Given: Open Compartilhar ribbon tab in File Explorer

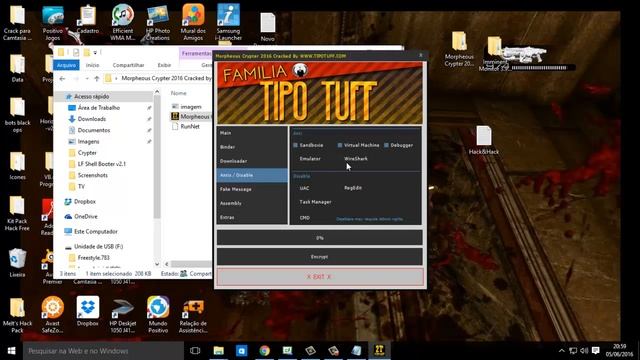Looking at the screenshot, I should [128, 65].
